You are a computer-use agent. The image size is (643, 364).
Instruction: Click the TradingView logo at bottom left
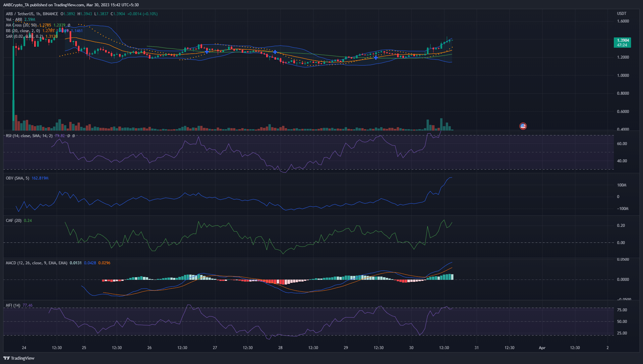click(x=19, y=358)
